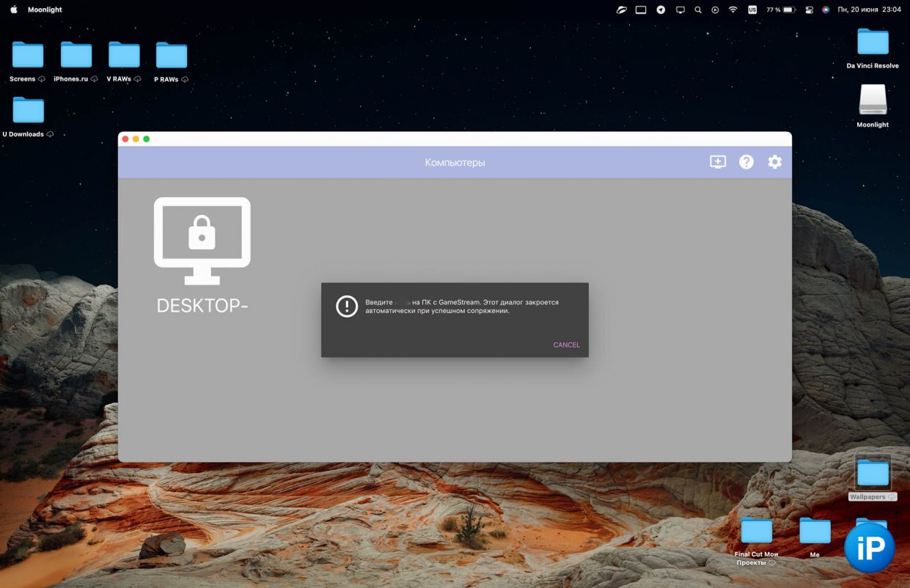Open the P RAWs folder

(172, 55)
